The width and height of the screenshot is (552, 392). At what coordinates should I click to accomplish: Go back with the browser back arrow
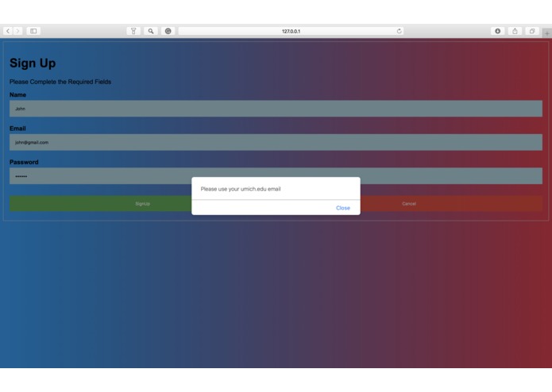8,31
